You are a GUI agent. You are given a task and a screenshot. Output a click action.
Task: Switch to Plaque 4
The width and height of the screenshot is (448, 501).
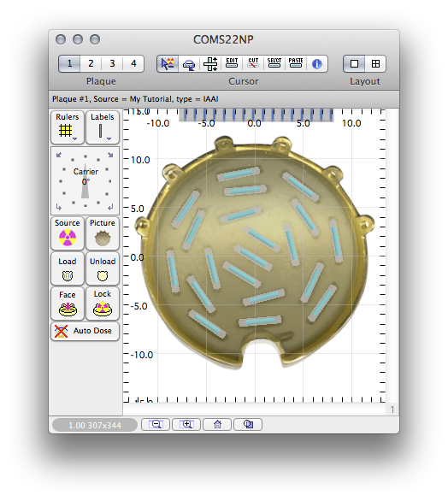(x=133, y=63)
